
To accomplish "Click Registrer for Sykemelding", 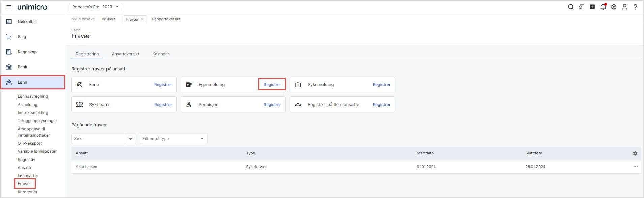I will click(381, 85).
